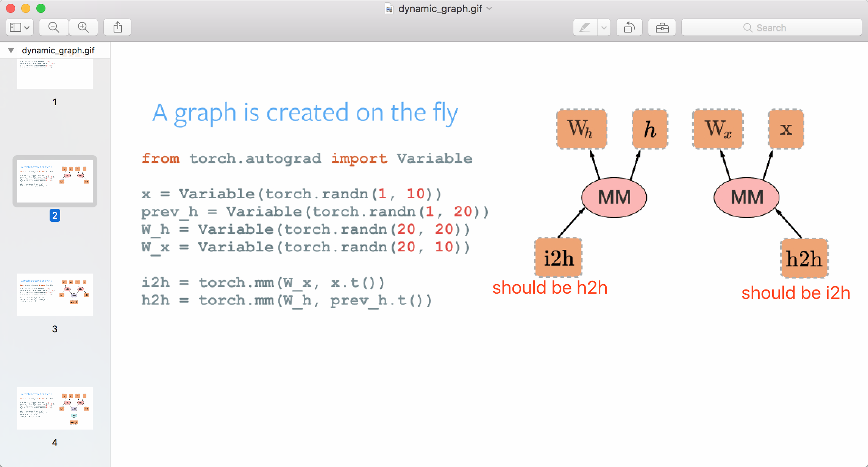
Task: Rotate the image with the rotate icon
Action: (x=629, y=27)
